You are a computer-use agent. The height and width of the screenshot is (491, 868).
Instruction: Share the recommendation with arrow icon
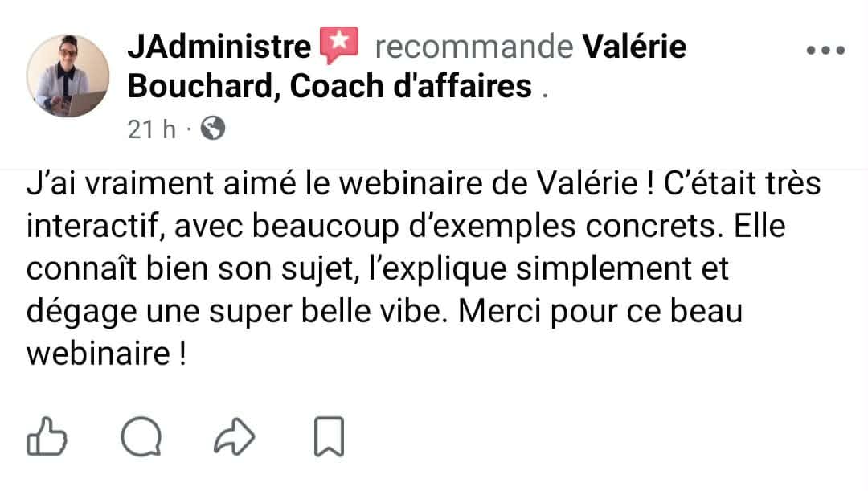tap(235, 436)
